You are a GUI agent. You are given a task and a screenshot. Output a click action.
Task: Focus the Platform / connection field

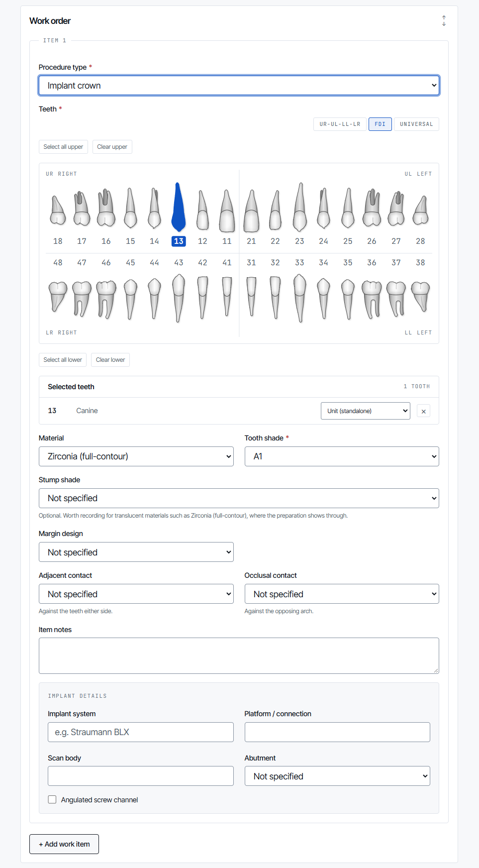pos(337,732)
